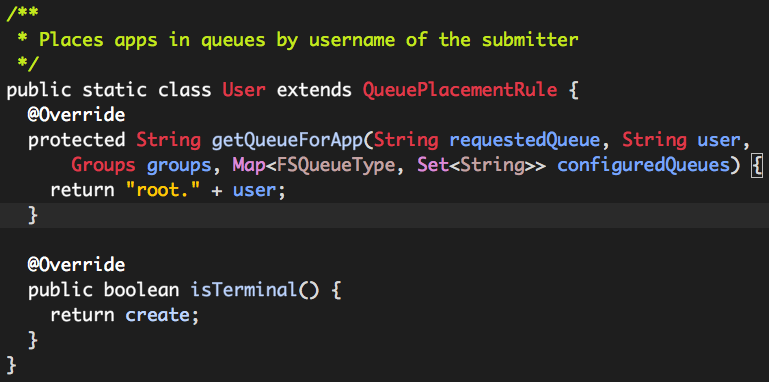
Task: Click the Groups type name
Action: [103, 165]
